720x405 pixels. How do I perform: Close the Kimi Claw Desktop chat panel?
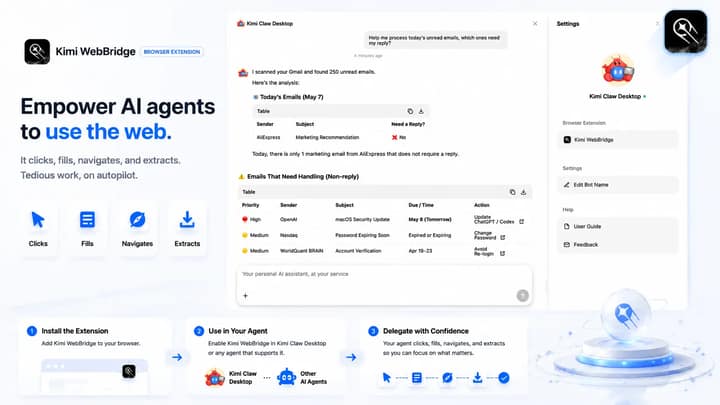pos(535,23)
